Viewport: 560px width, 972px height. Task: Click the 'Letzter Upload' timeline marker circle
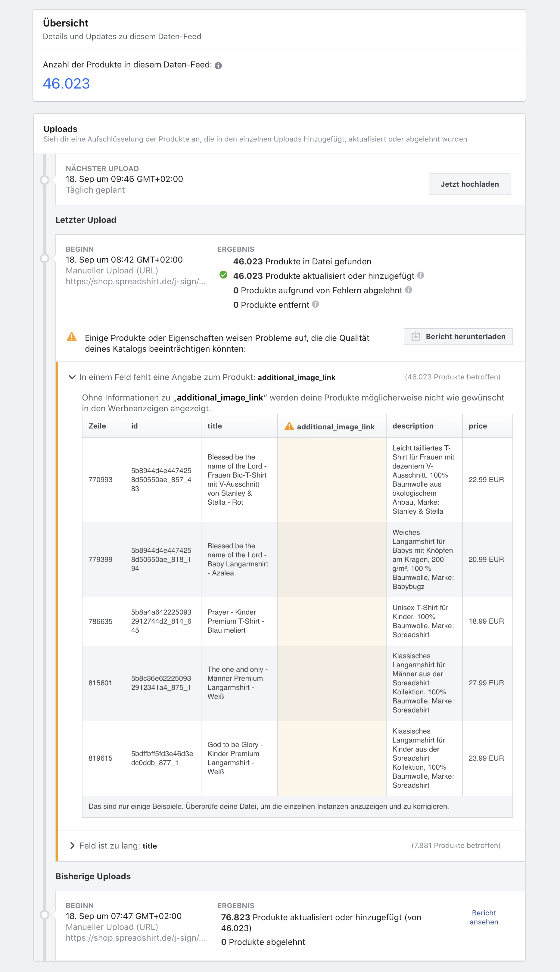(x=45, y=258)
